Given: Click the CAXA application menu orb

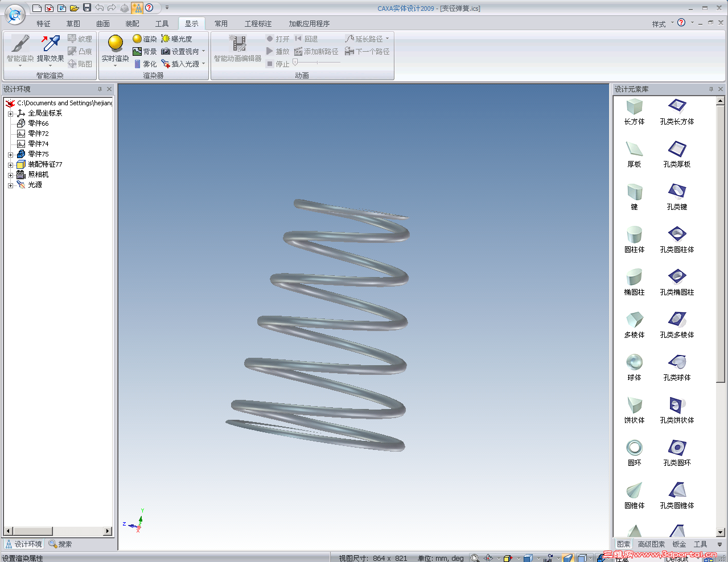Looking at the screenshot, I should 15,15.
